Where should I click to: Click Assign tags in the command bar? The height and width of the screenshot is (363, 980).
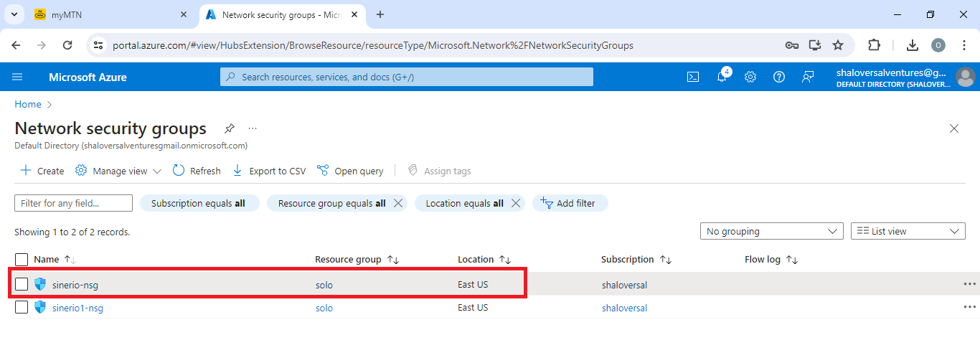click(x=439, y=171)
